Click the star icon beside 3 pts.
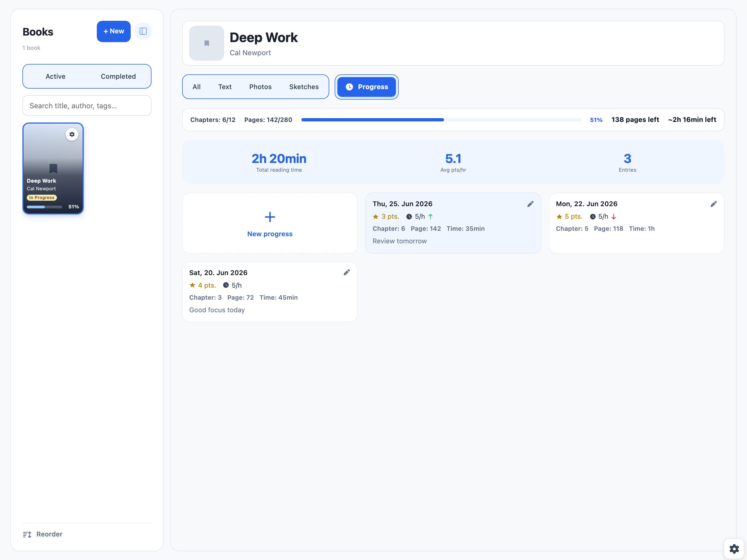The height and width of the screenshot is (560, 747). 375,217
